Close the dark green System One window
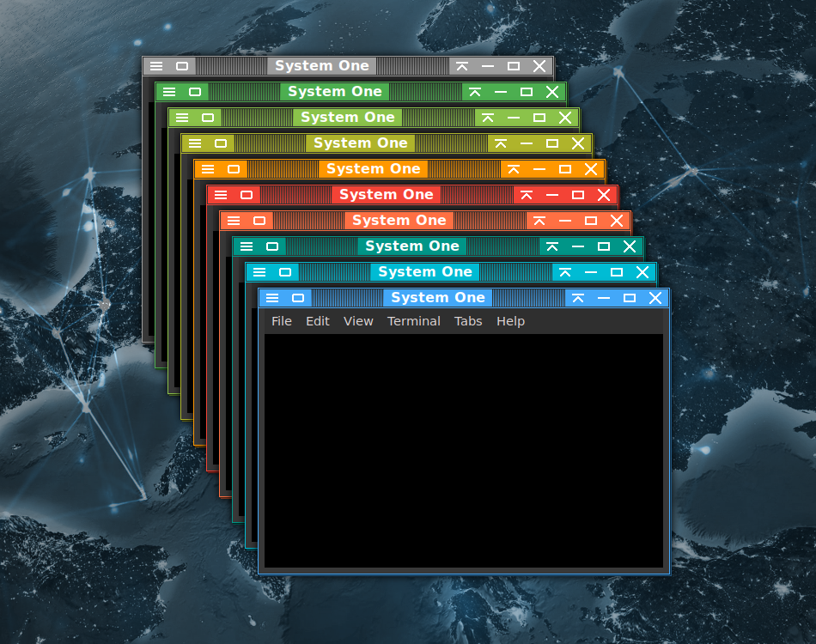 [552, 92]
